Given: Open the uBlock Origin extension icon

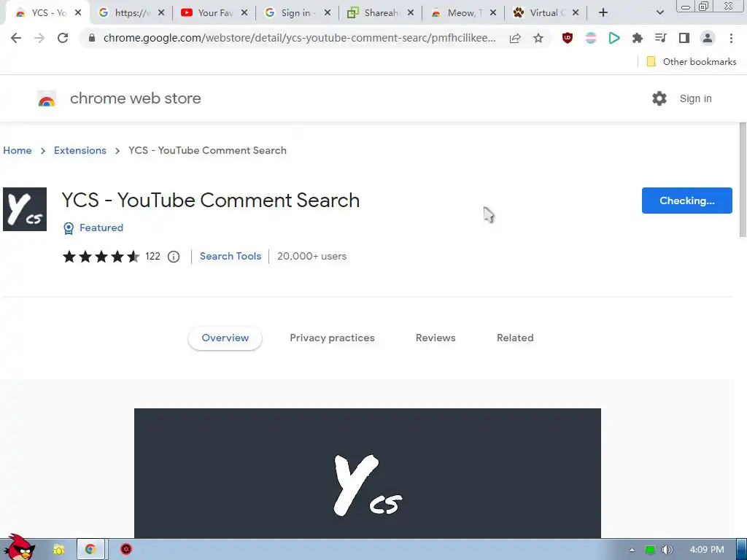Looking at the screenshot, I should click(567, 38).
